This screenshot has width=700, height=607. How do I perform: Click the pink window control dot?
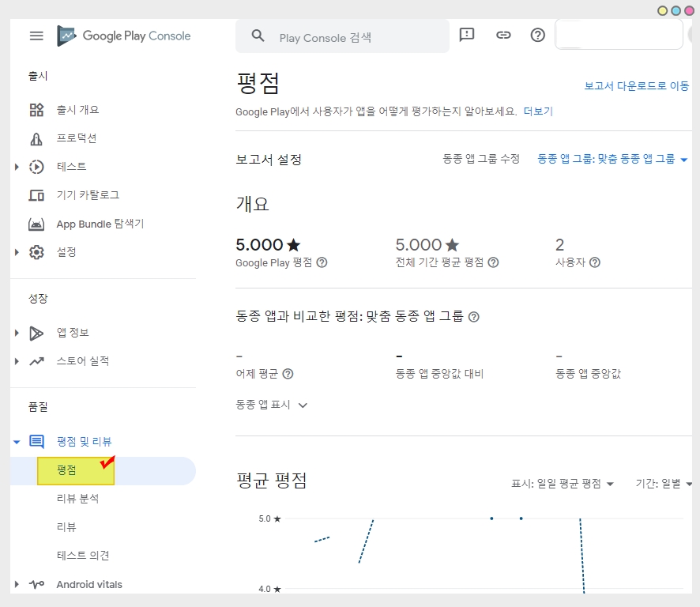(689, 11)
